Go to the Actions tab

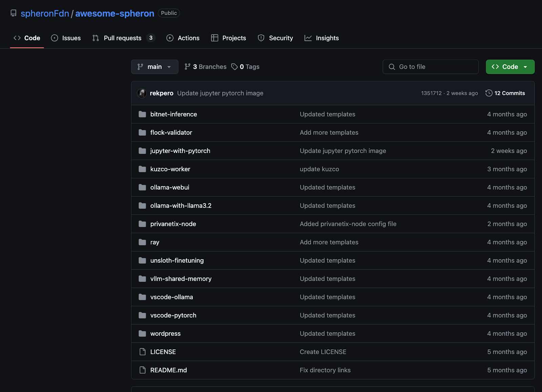click(x=183, y=38)
